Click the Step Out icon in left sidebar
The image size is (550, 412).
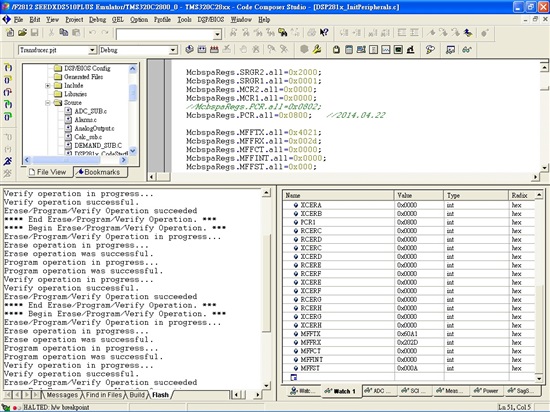8,92
